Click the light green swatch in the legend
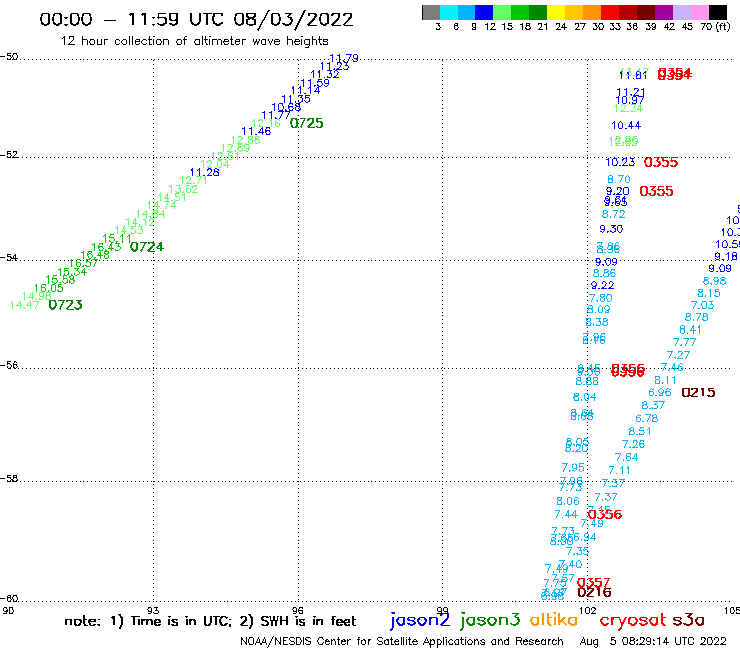Screen dimensions: 740x650 click(x=503, y=12)
